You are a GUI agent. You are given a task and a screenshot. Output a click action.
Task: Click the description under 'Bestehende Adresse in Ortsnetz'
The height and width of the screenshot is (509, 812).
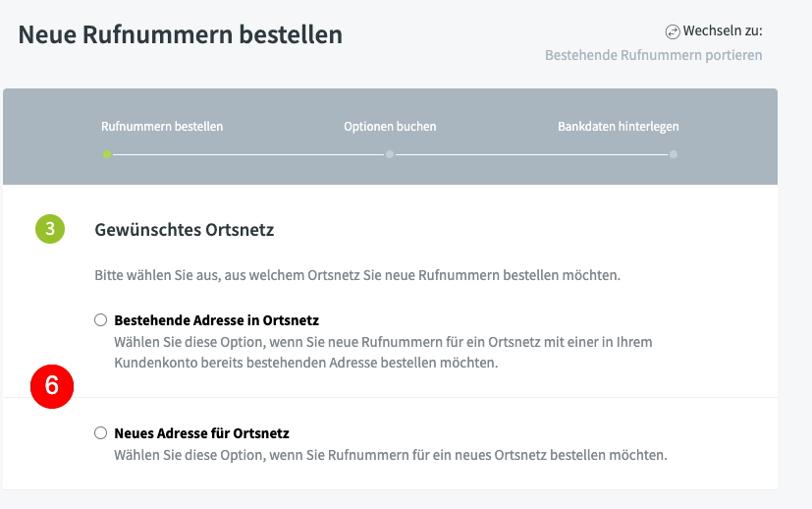click(383, 353)
